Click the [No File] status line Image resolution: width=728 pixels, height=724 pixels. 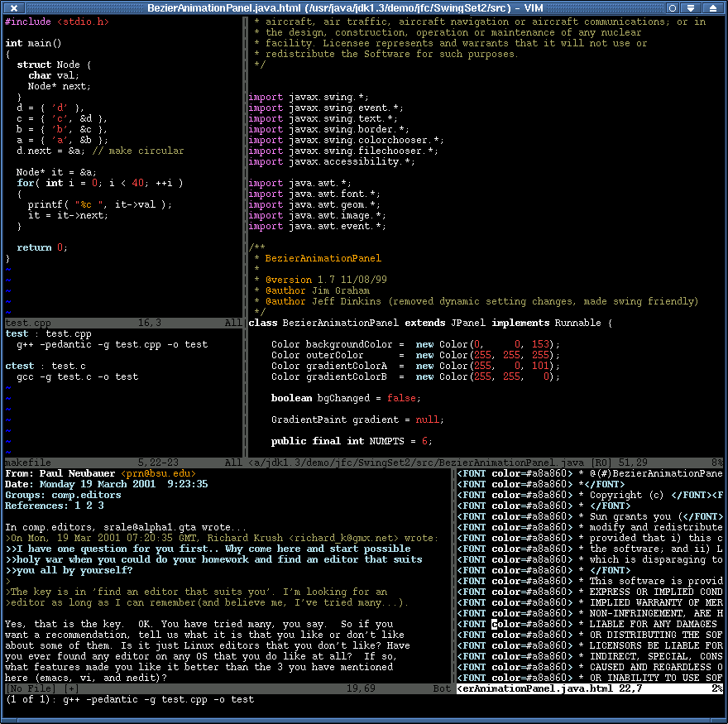[x=225, y=688]
